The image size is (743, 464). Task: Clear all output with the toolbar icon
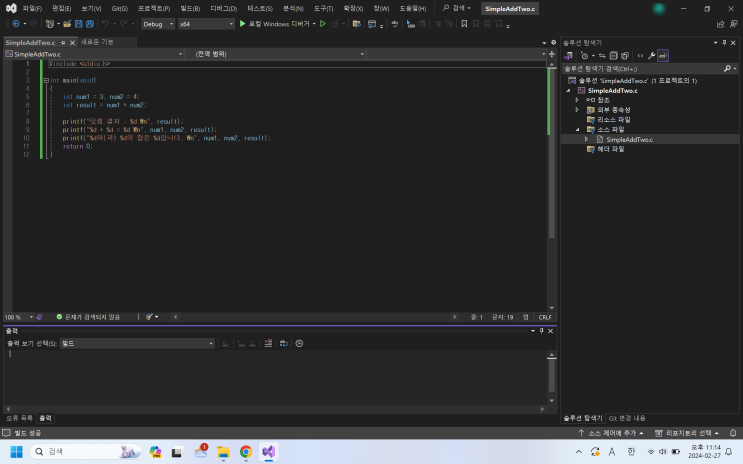click(267, 343)
